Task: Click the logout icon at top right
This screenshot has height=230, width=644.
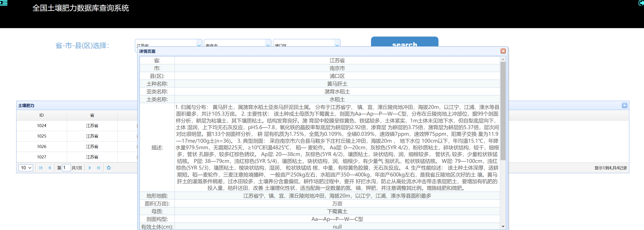Action: tap(641, 3)
